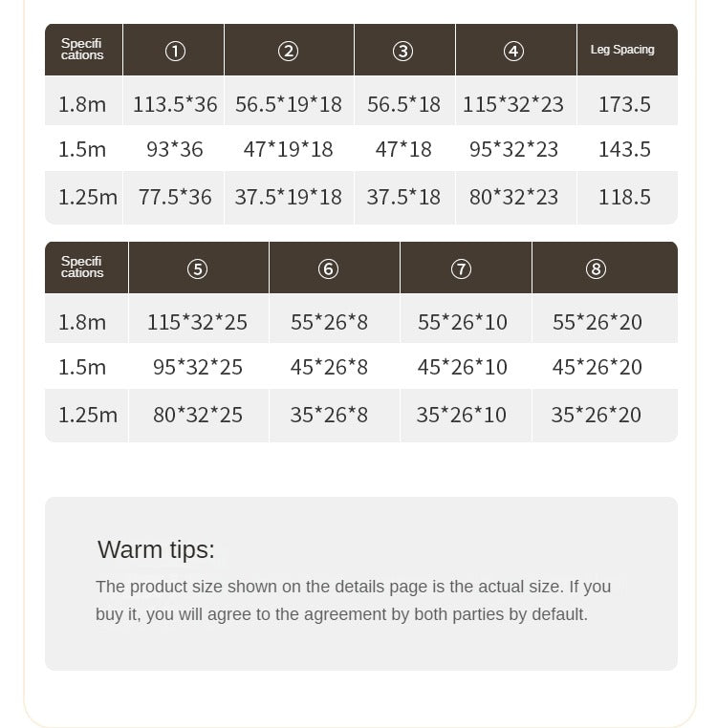Screen dimensions: 717x728
Task: Select the circled number 3 header icon
Action: [x=403, y=52]
